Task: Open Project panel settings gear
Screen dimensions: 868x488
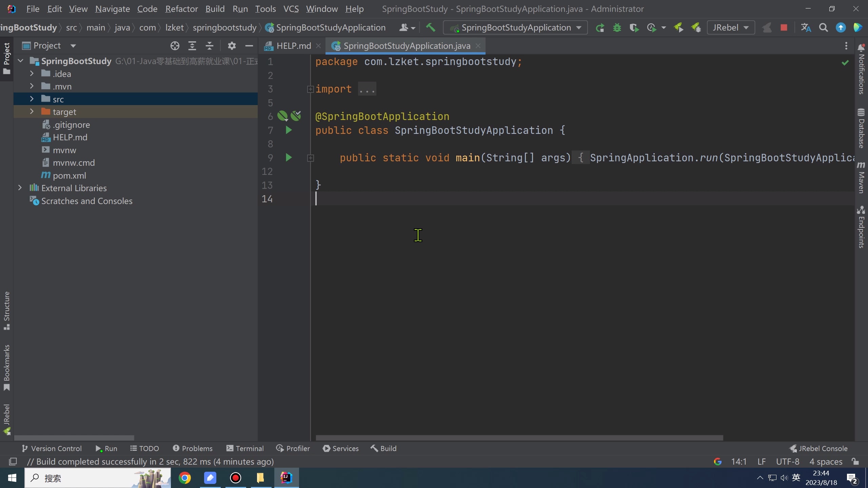Action: coord(232,46)
